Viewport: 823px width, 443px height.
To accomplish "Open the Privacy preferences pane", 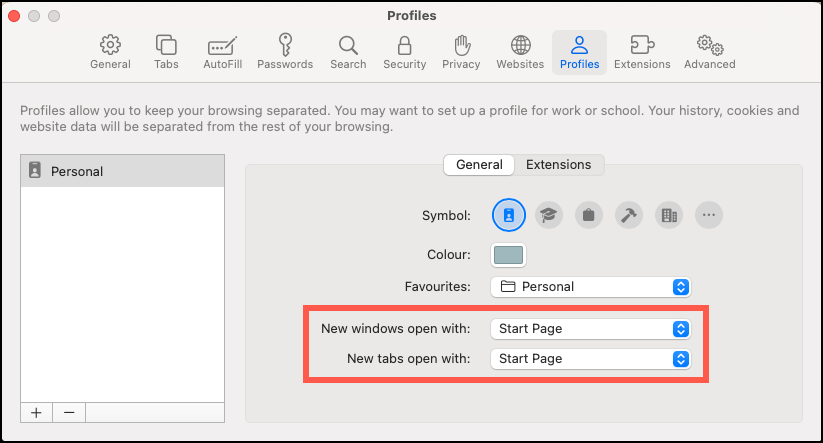I will [461, 52].
